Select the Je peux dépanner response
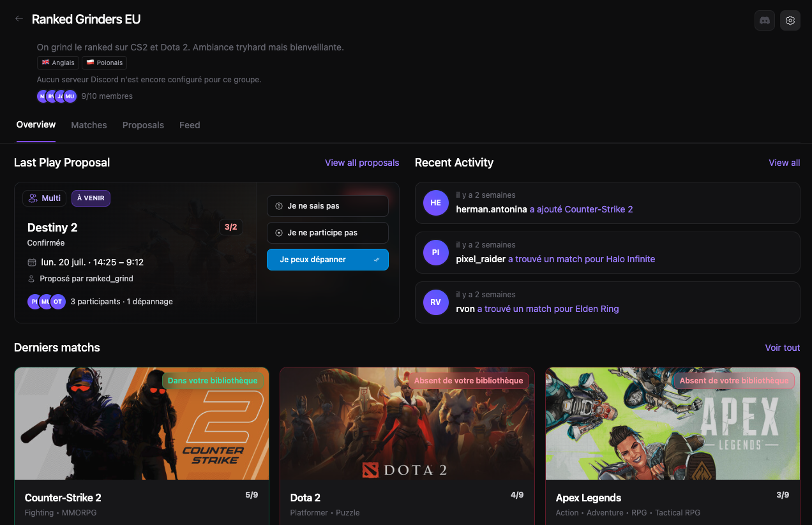 [327, 260]
